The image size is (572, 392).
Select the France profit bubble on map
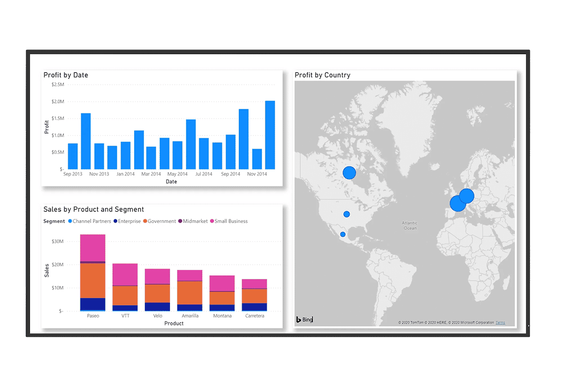click(x=457, y=204)
